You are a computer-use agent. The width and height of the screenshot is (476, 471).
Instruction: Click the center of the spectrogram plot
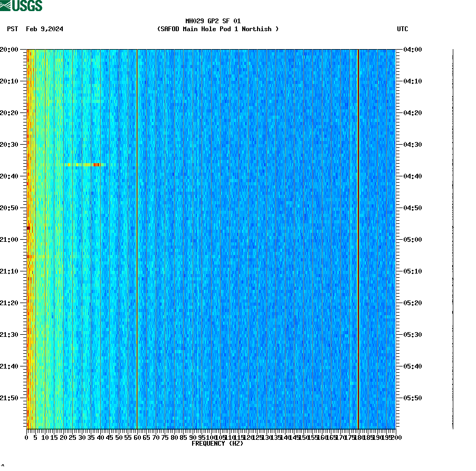pyautogui.click(x=211, y=238)
